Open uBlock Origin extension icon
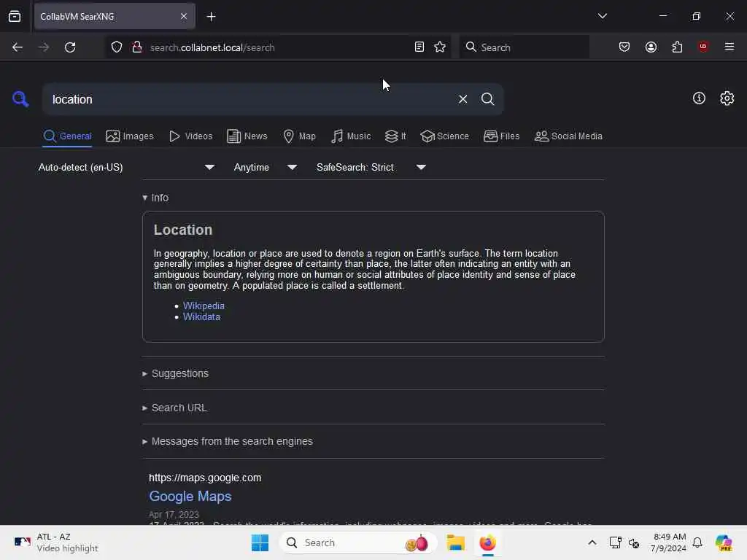 pyautogui.click(x=703, y=47)
